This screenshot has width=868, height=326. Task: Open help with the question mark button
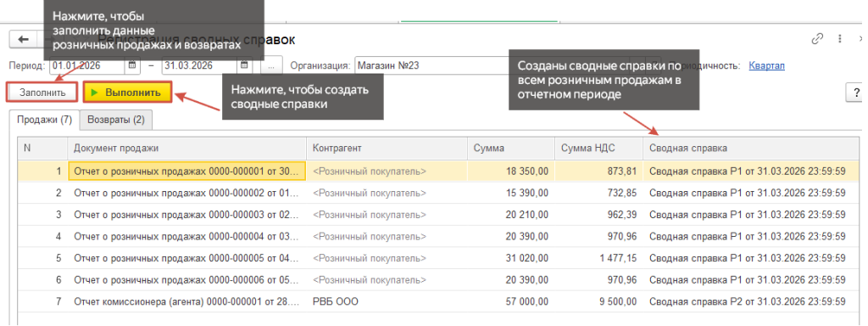coord(855,93)
